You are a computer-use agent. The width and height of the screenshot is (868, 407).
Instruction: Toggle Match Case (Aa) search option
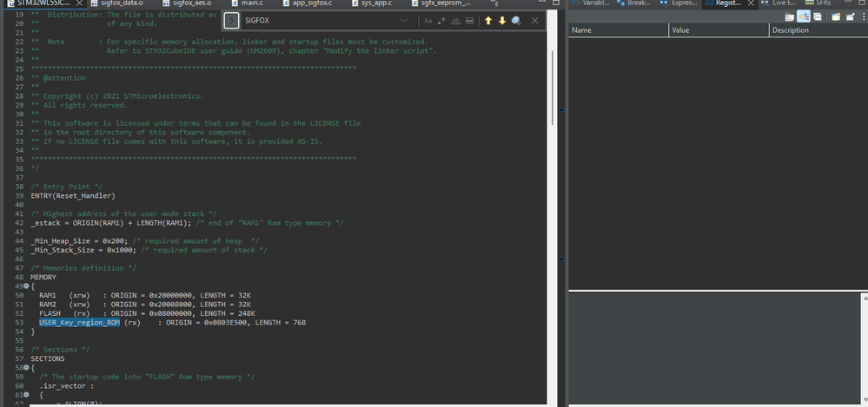tap(427, 21)
